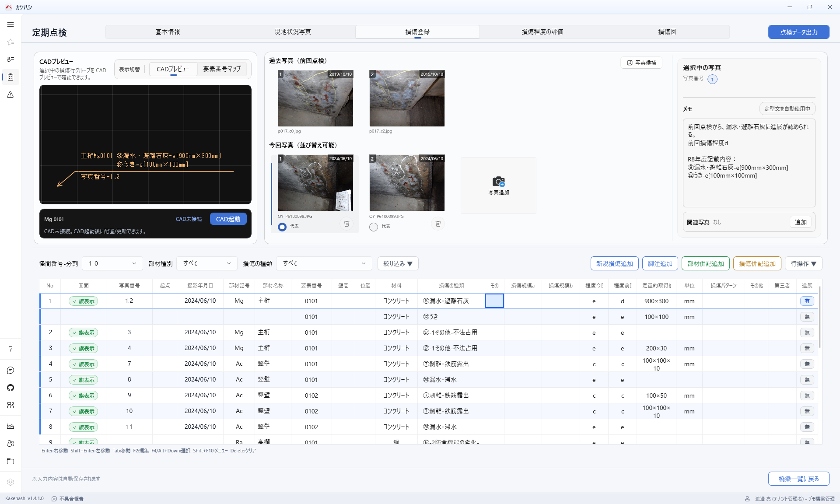Switch to 損傷程度の評価 tab
Screen dimensions: 840x504
point(542,32)
